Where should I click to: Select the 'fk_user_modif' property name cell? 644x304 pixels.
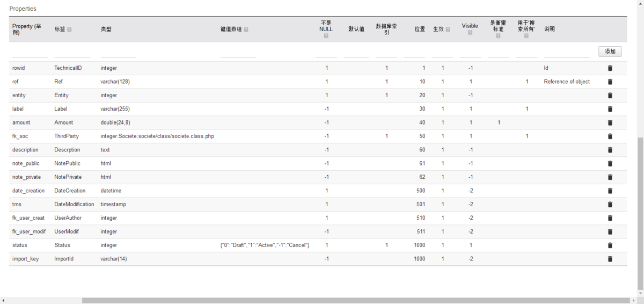pos(29,231)
